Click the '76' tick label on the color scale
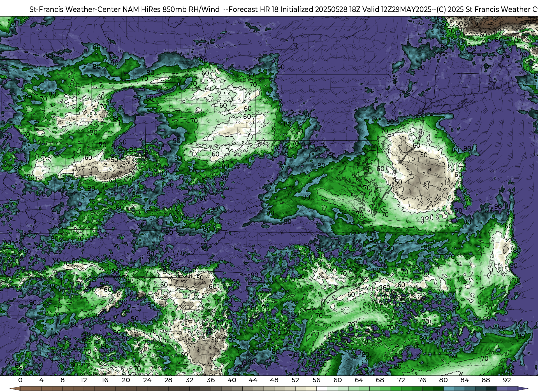Image resolution: width=538 pixels, height=392 pixels. [x=422, y=380]
